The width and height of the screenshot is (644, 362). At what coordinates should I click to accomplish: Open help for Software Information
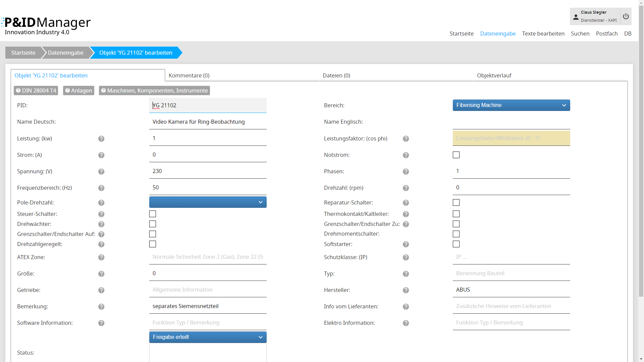click(x=101, y=323)
